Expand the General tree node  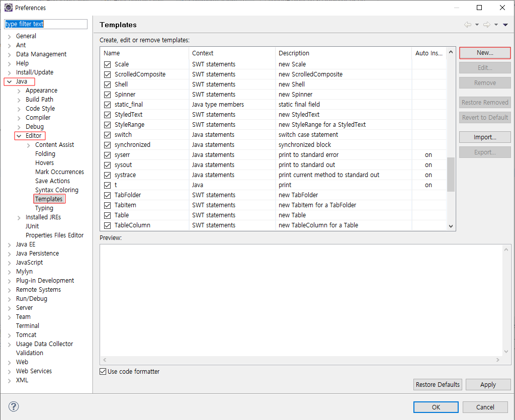coord(10,36)
